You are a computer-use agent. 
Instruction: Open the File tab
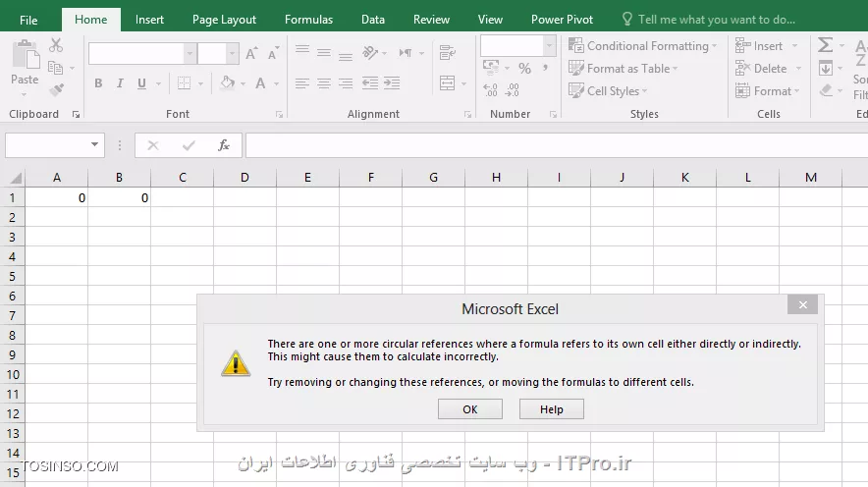coord(28,20)
